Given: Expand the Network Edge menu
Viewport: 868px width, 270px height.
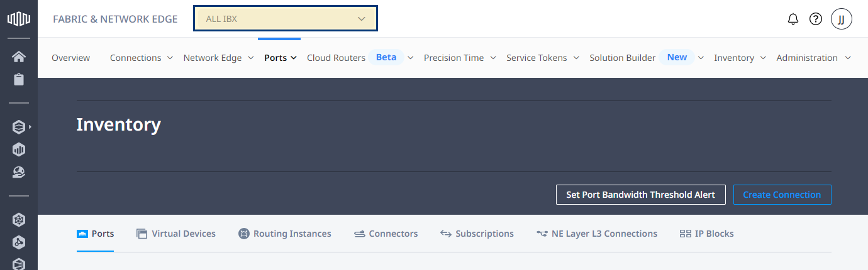Looking at the screenshot, I should pos(218,58).
